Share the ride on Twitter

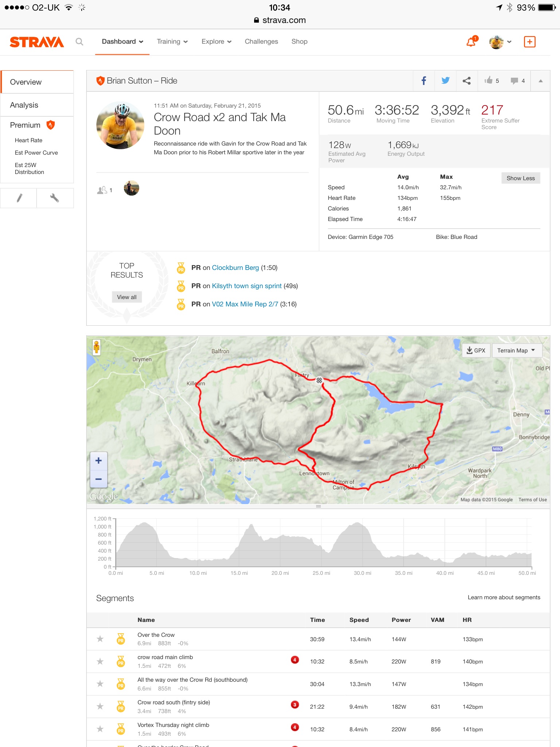[x=445, y=81]
